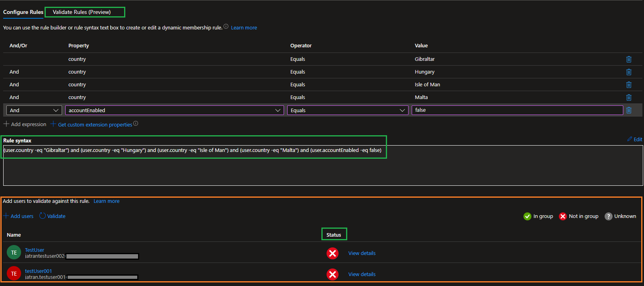This screenshot has height=286, width=644.
Task: Click the And/Or column header
Action: pos(18,45)
